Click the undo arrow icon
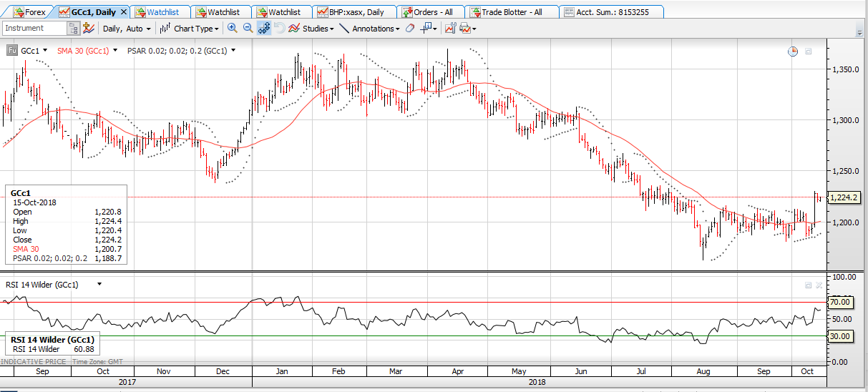This screenshot has height=392, width=868. [279, 28]
